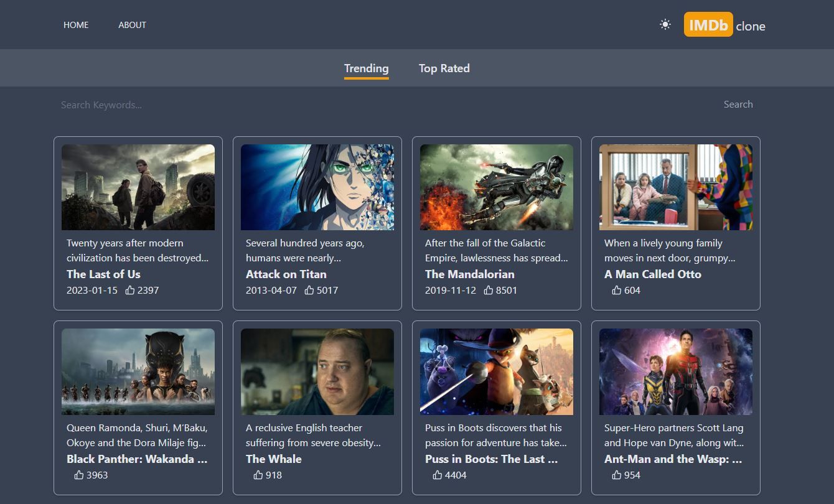Click thumbs-up icon on Puss in Boots
Image resolution: width=834 pixels, height=504 pixels.
pos(438,475)
